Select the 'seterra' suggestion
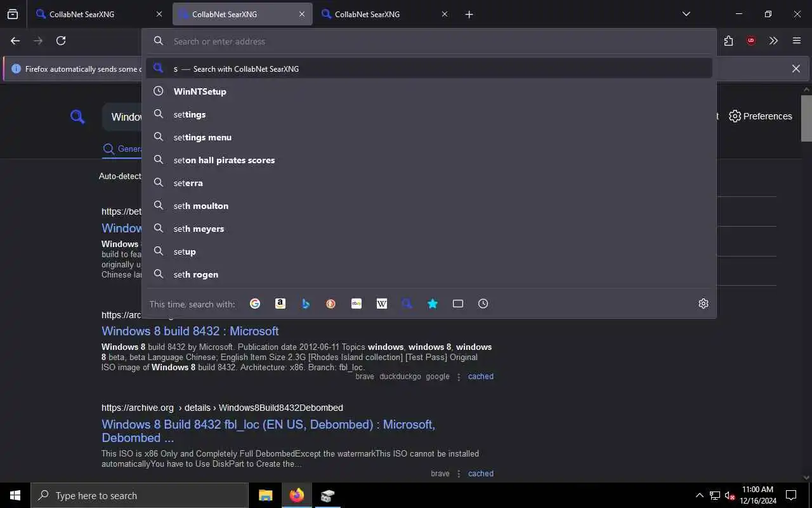Image resolution: width=812 pixels, height=508 pixels. point(429,183)
